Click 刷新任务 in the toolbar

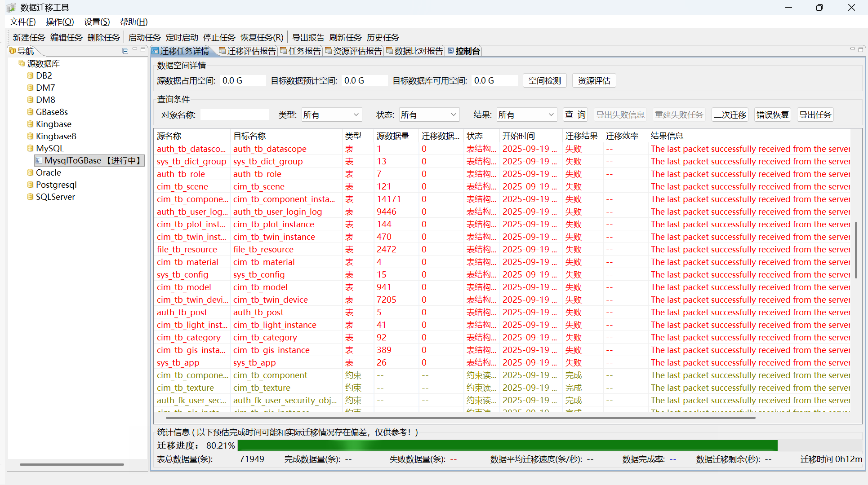[345, 37]
